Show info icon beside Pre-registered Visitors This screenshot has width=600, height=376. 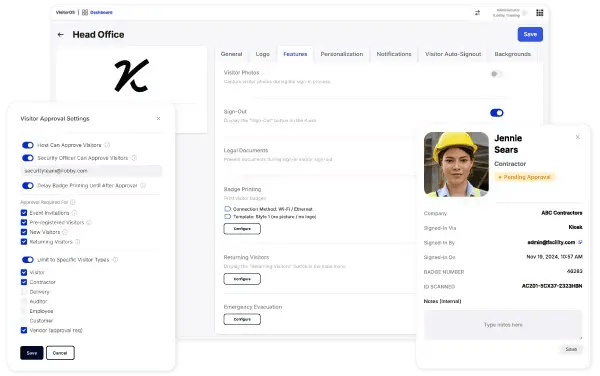(x=89, y=222)
